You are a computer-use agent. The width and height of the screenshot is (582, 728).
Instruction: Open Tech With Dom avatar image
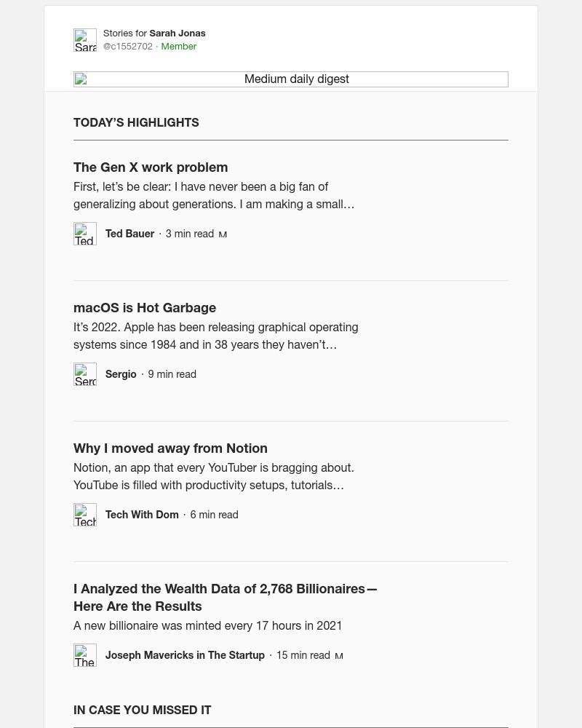click(x=85, y=515)
